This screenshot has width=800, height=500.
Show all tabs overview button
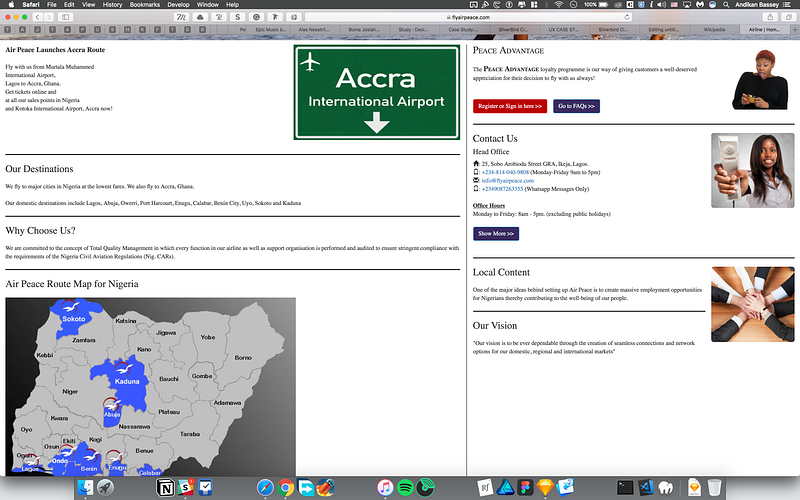[789, 17]
